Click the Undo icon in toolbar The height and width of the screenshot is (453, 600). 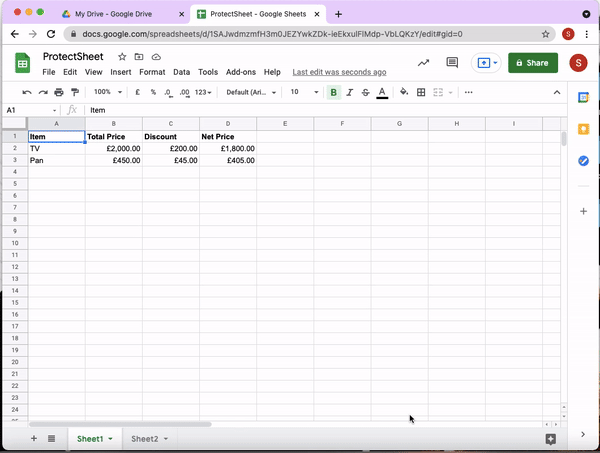[x=27, y=92]
